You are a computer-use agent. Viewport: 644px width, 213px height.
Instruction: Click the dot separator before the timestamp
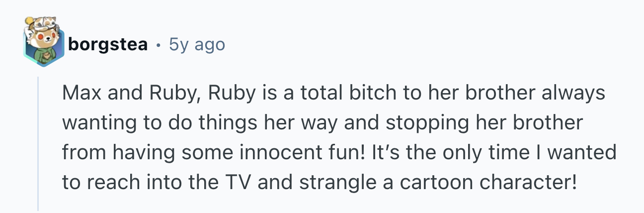pos(158,46)
